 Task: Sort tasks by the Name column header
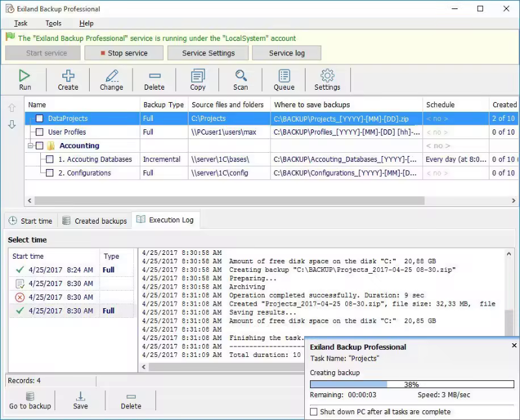click(83, 105)
